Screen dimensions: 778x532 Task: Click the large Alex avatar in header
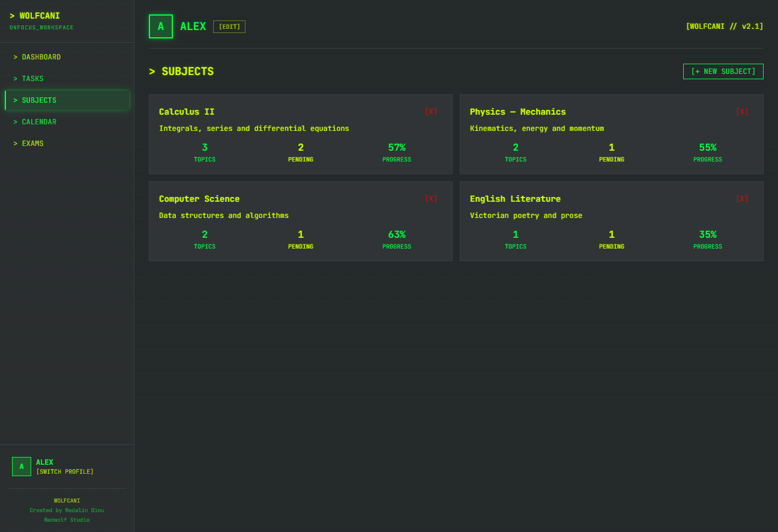click(x=161, y=26)
